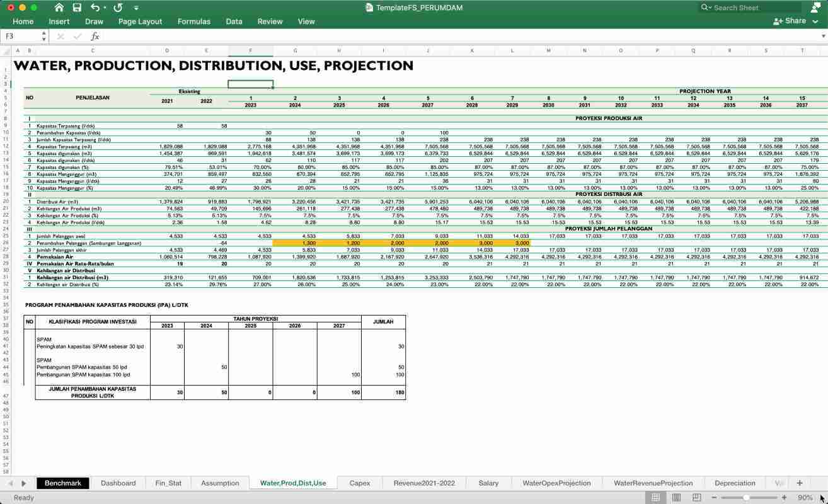
Task: Click the Redo icon in the title bar
Action: click(x=118, y=8)
